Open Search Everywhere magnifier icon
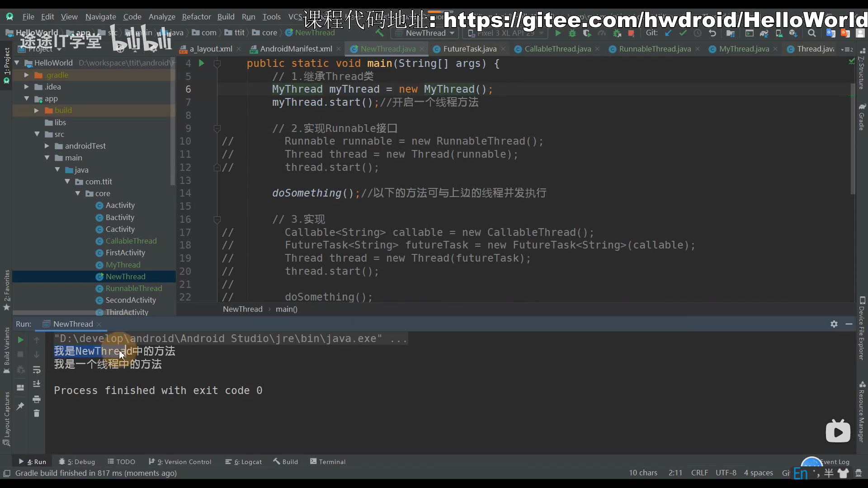 click(x=812, y=33)
